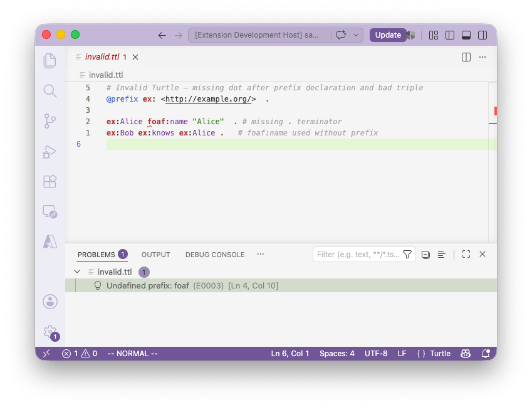Maximize the panel size
This screenshot has width=532, height=407.
click(466, 254)
